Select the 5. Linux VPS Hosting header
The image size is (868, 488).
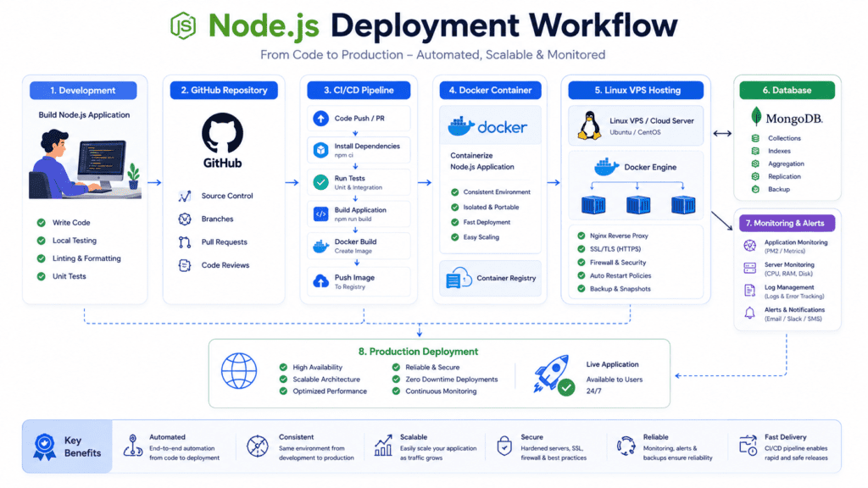pos(636,90)
